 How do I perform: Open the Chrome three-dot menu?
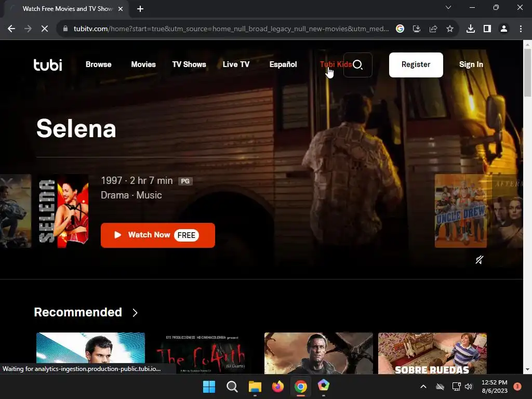[x=521, y=29]
